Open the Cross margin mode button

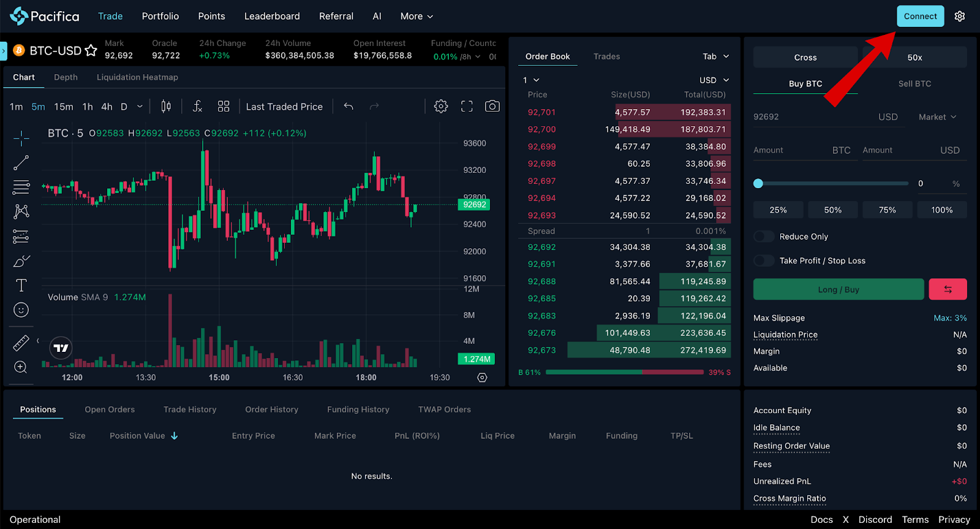pos(805,58)
